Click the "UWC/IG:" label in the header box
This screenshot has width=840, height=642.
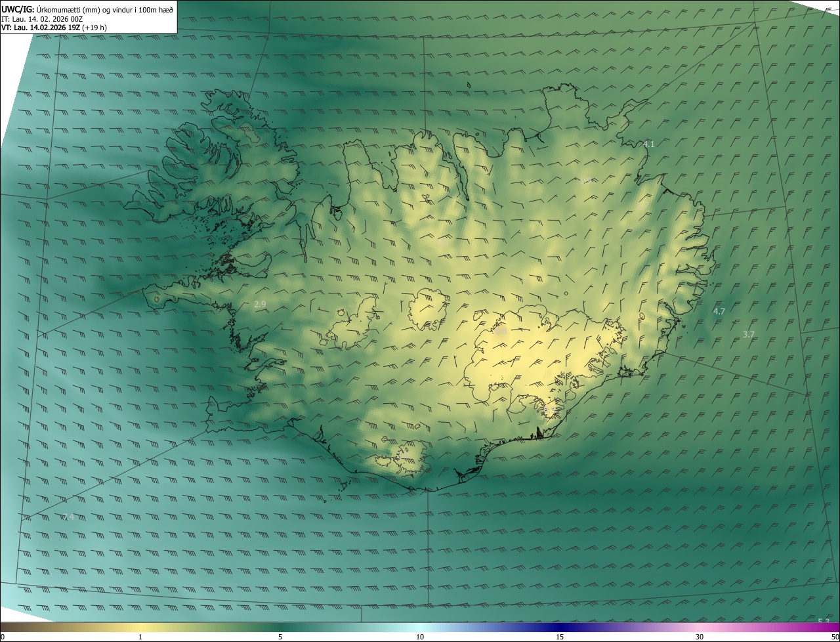[x=18, y=9]
